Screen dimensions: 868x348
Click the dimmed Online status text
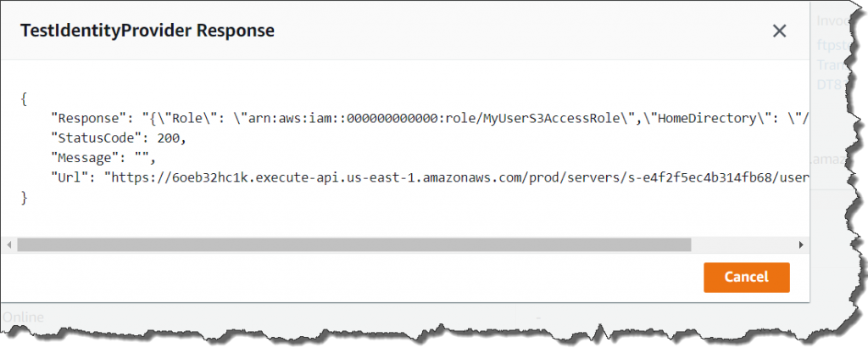(x=23, y=317)
